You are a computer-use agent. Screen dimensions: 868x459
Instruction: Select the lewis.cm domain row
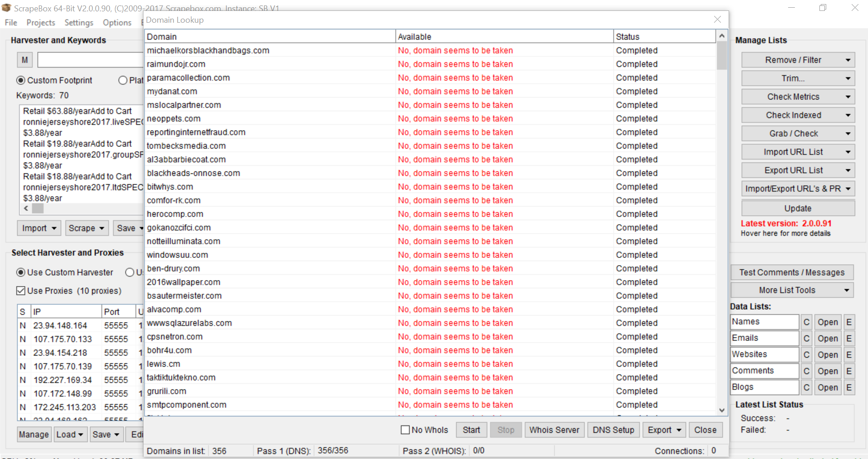tap(430, 364)
